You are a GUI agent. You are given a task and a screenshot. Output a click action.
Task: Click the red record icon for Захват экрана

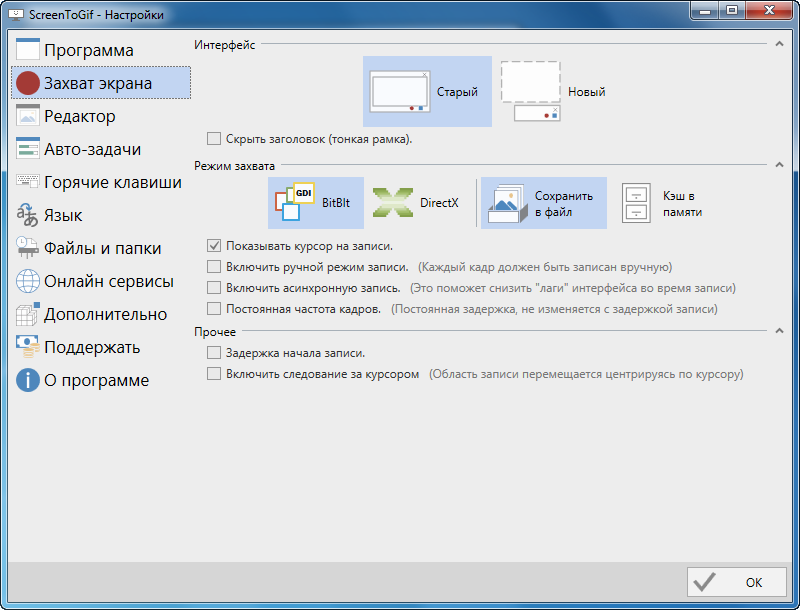coord(28,83)
